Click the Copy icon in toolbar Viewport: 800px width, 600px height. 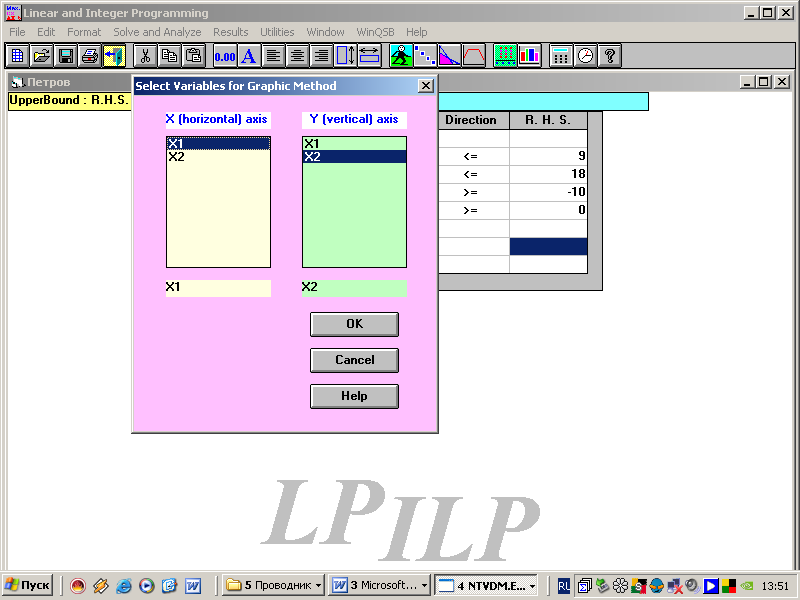[x=169, y=56]
